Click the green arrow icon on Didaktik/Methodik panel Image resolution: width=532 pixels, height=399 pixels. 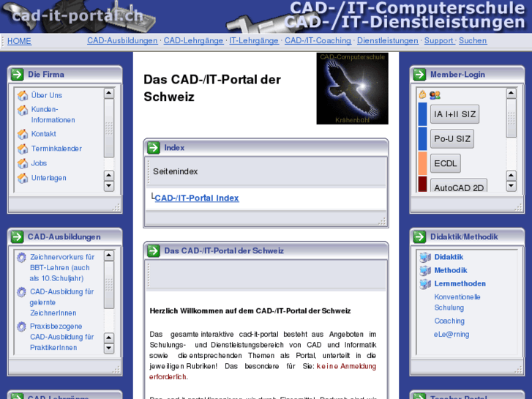(x=419, y=236)
